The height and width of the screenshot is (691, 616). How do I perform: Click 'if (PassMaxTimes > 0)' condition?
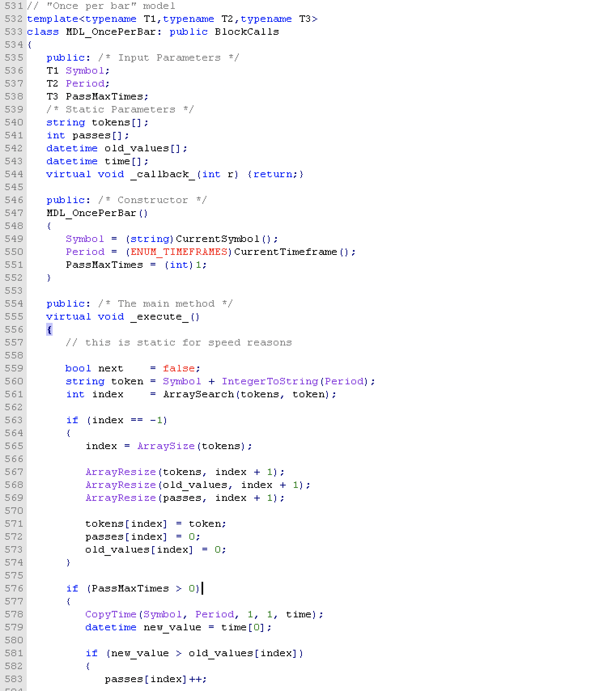click(x=133, y=589)
